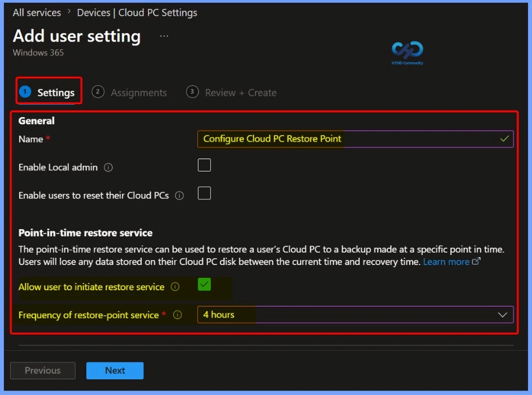Click the Windows 365 subtitle text
The height and width of the screenshot is (395, 532).
coord(38,53)
